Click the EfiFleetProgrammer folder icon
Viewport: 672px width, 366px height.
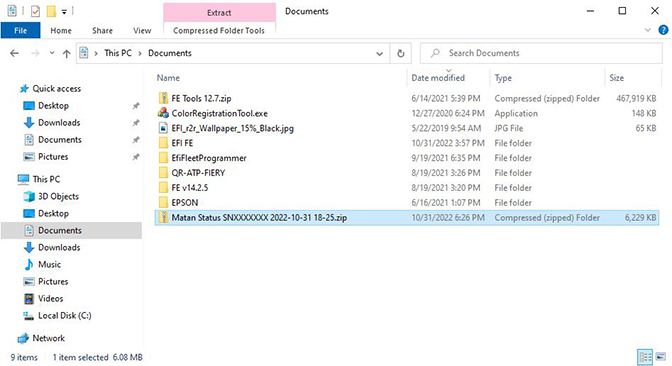click(x=163, y=158)
